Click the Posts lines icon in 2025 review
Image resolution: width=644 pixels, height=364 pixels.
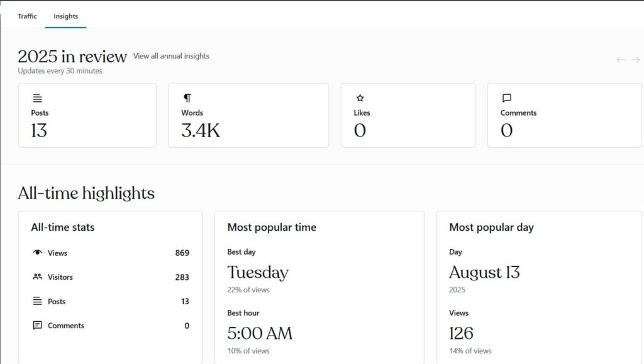(37, 98)
